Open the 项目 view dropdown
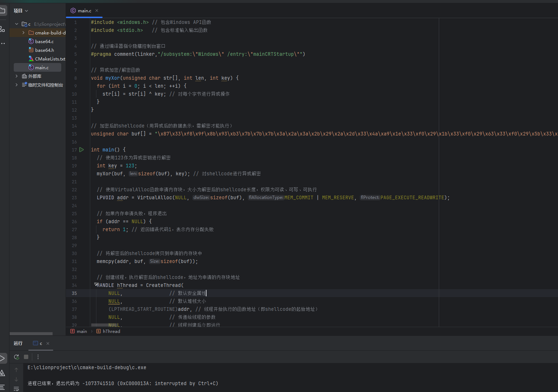Viewport: 558px width, 392px height. [21, 11]
